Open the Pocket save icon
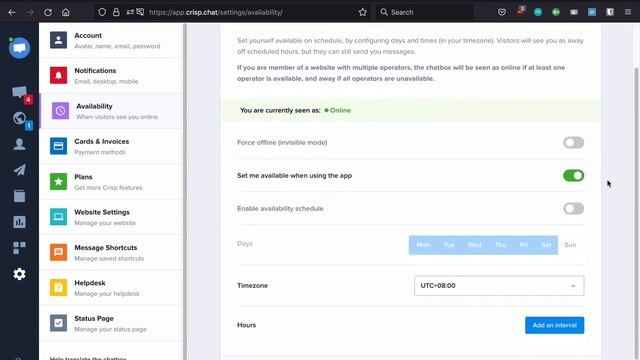Viewport: 640px width, 360px height. [502, 12]
